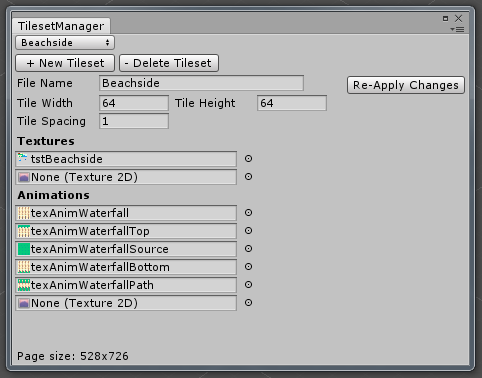Click the Re-Apply Changes button
This screenshot has height=378, width=482.
click(x=406, y=85)
